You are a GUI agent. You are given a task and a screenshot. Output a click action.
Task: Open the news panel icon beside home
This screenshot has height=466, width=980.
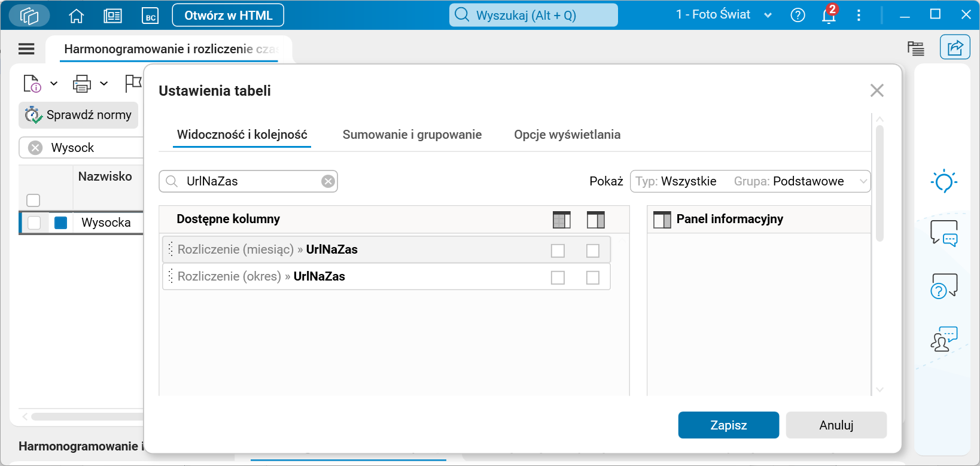113,16
